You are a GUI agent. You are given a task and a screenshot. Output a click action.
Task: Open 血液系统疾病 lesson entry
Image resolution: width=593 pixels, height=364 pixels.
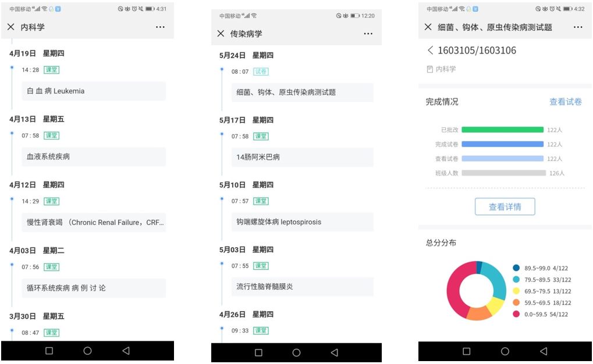[x=94, y=157]
